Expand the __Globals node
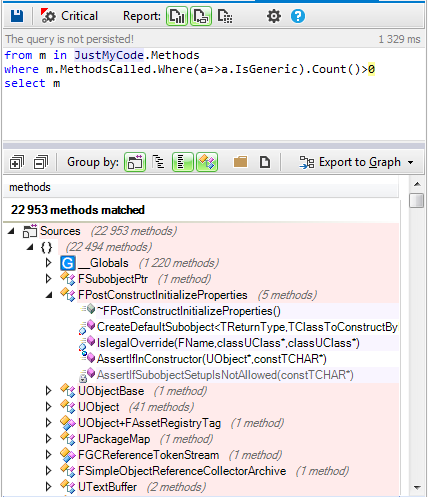Image resolution: width=428 pixels, height=497 pixels. 49,263
